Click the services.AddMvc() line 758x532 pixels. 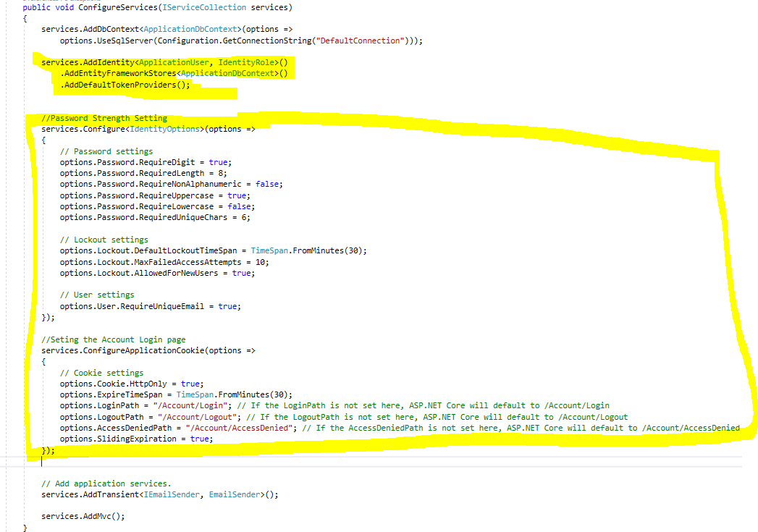(x=83, y=517)
